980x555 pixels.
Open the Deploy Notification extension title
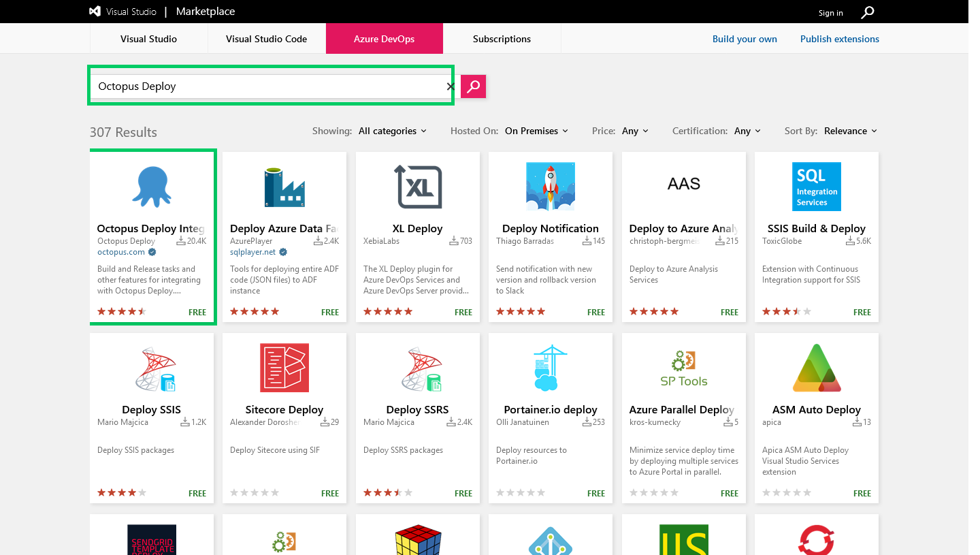click(x=551, y=229)
